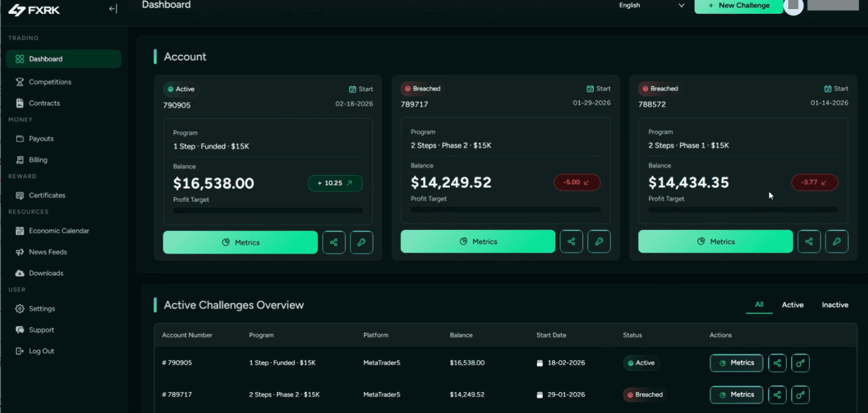The width and height of the screenshot is (868, 413).
Task: Click the -5.00 loss badge
Action: pos(577,182)
